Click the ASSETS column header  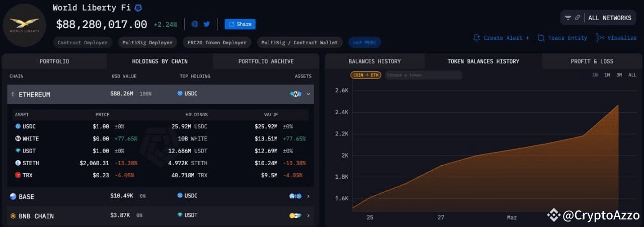[x=303, y=77]
